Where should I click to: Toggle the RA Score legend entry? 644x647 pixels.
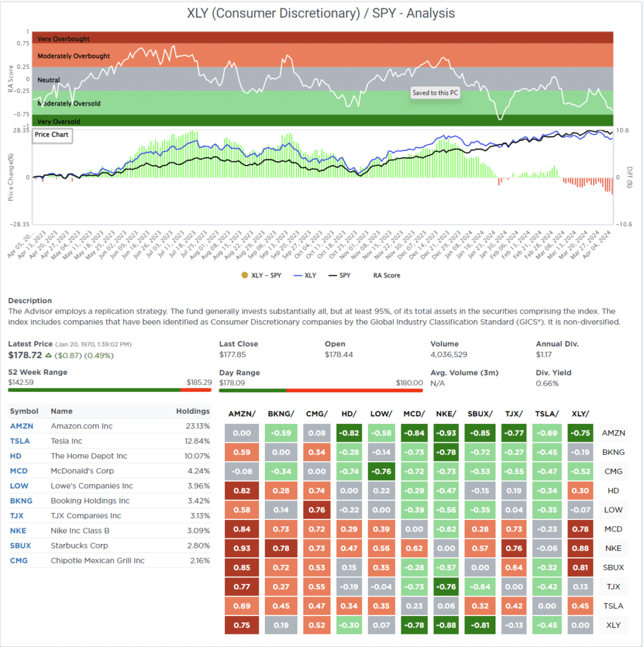386,275
